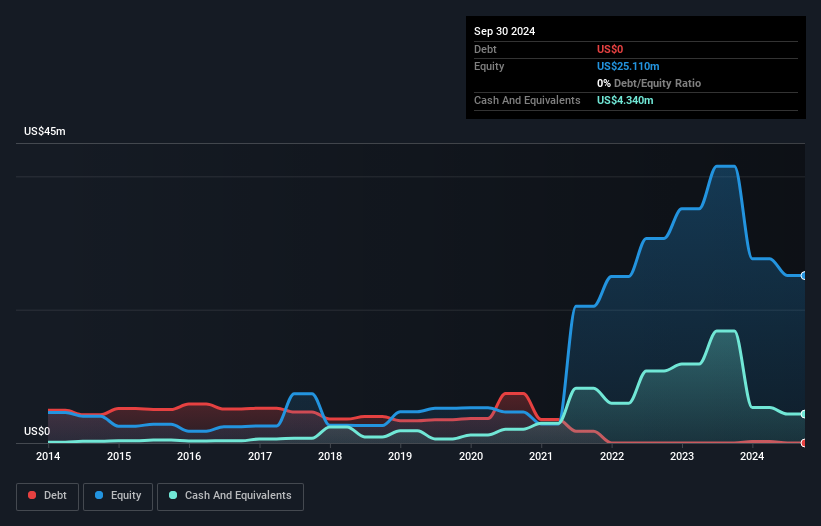Screen dimensions: 821x526
Task: Click the 2023 x-axis label
Action: point(682,456)
